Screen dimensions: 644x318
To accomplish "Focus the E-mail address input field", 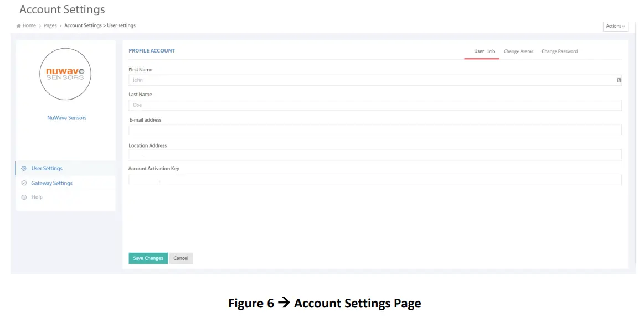I will [x=375, y=130].
